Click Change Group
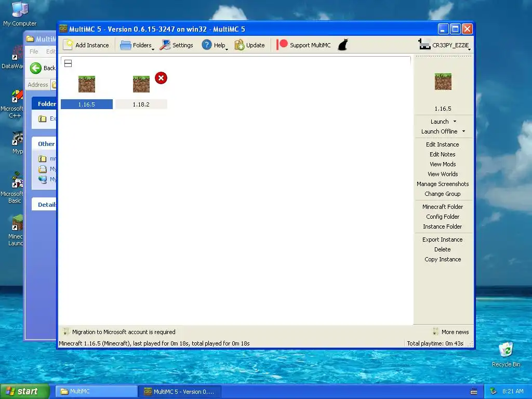The height and width of the screenshot is (399, 532). (443, 193)
